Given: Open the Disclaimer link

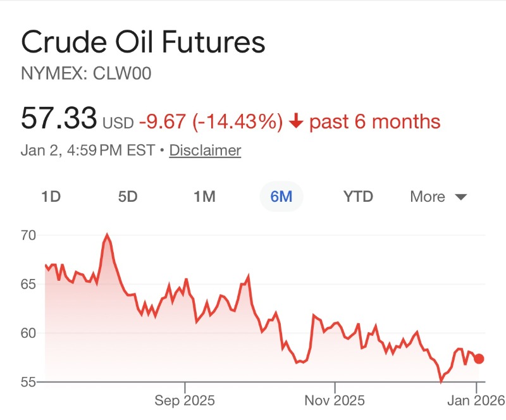Looking at the screenshot, I should (205, 151).
